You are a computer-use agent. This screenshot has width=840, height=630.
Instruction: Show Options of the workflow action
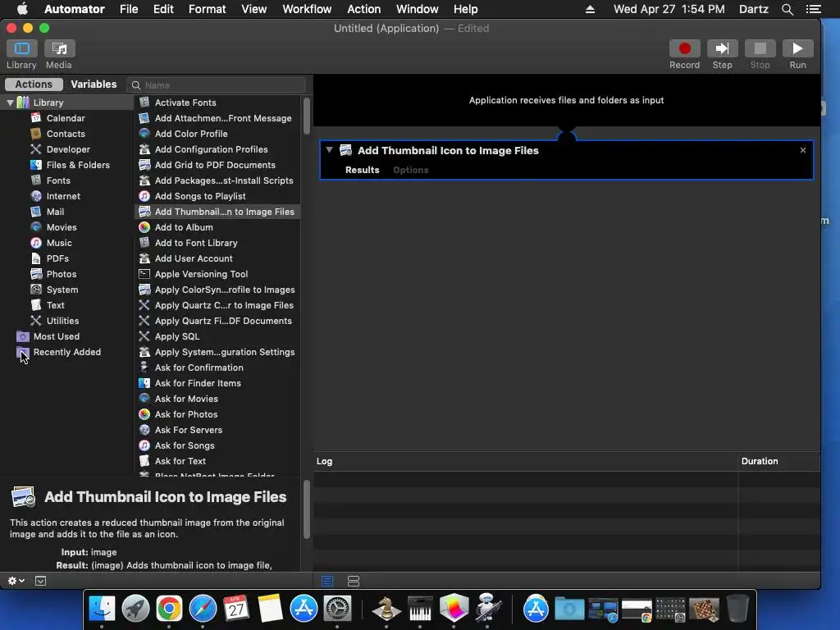(x=410, y=170)
